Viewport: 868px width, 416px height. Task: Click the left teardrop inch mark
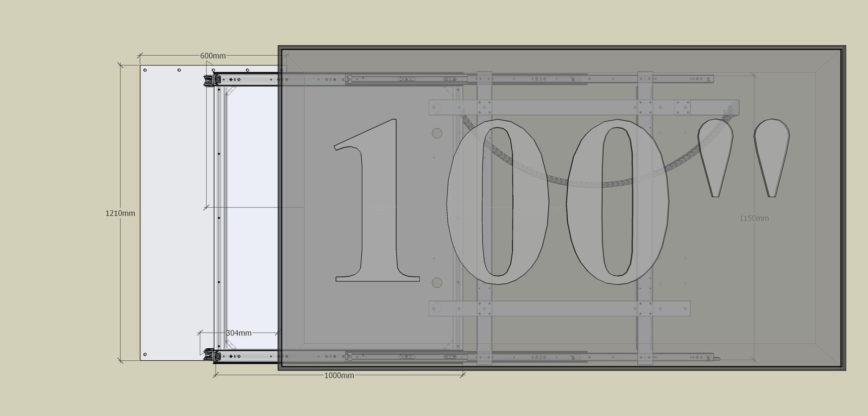coord(715,152)
